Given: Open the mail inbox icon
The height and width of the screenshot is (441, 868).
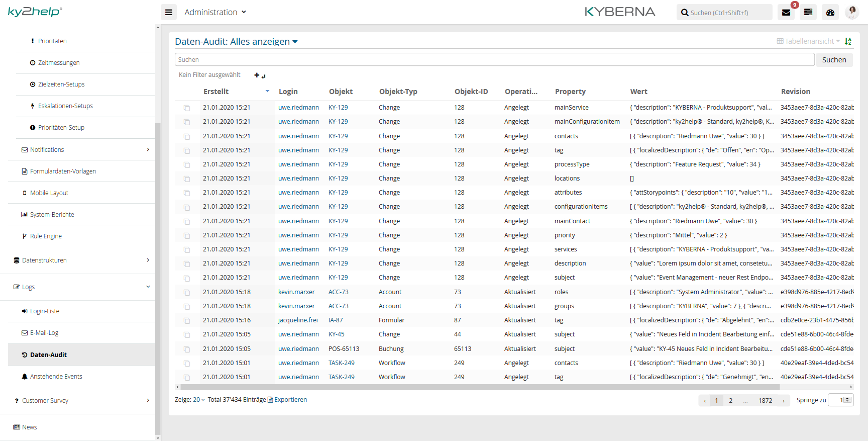Looking at the screenshot, I should click(786, 13).
